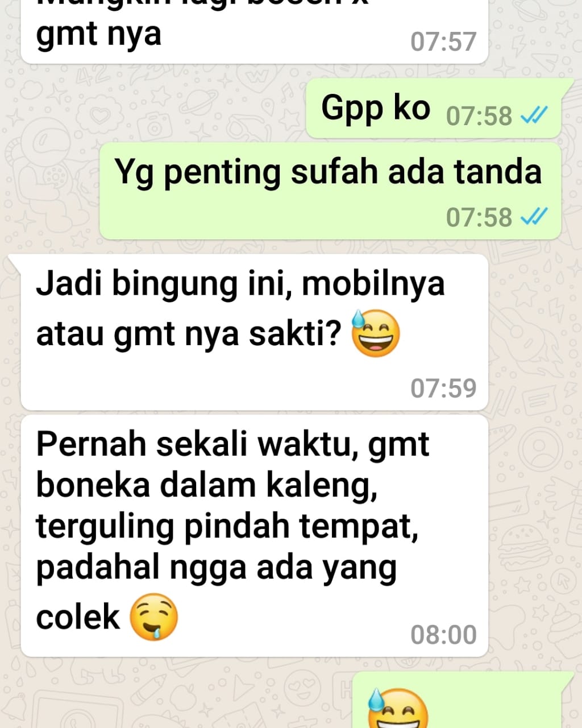Tap the 08:00 timestamp

coord(443,635)
